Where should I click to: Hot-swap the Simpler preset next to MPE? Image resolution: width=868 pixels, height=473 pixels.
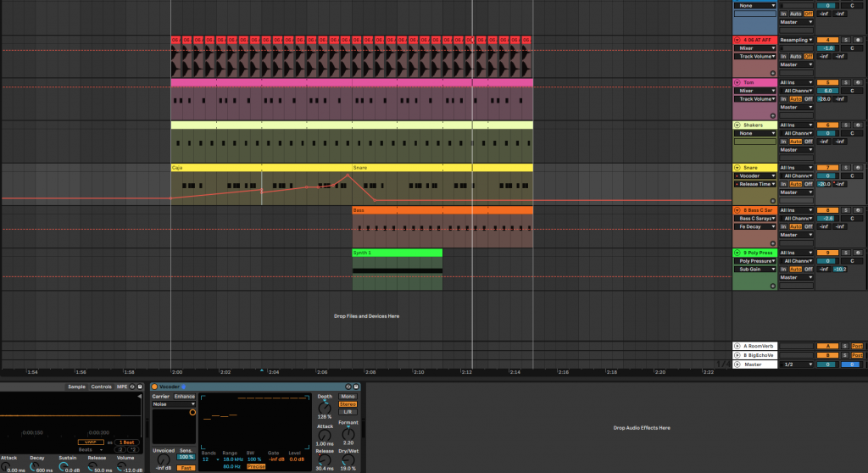tap(132, 387)
